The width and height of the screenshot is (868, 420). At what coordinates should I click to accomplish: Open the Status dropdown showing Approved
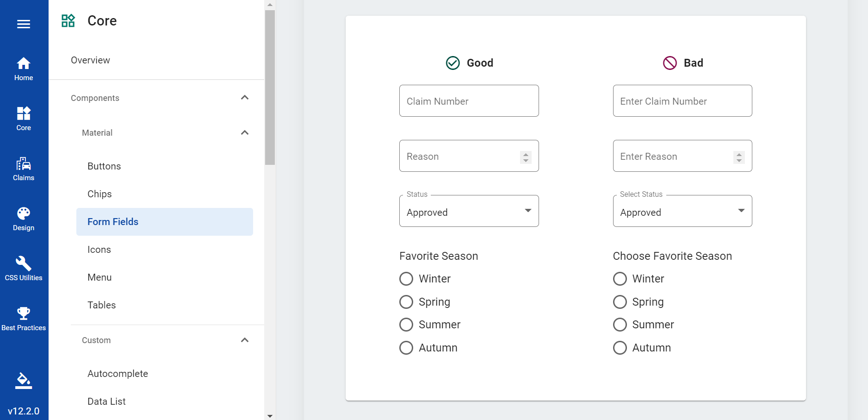pyautogui.click(x=469, y=211)
